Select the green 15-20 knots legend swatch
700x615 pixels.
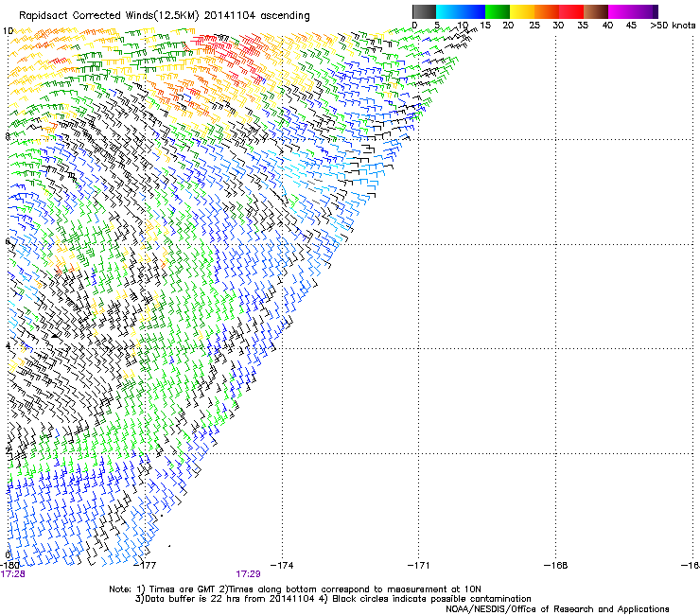(498, 11)
